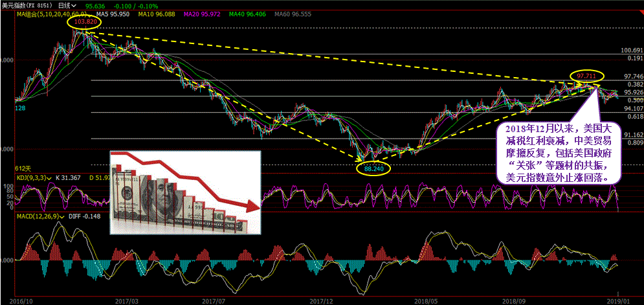Click the 0.618 Fibonacci level label
This screenshot has height=305, width=644.
pos(634,117)
